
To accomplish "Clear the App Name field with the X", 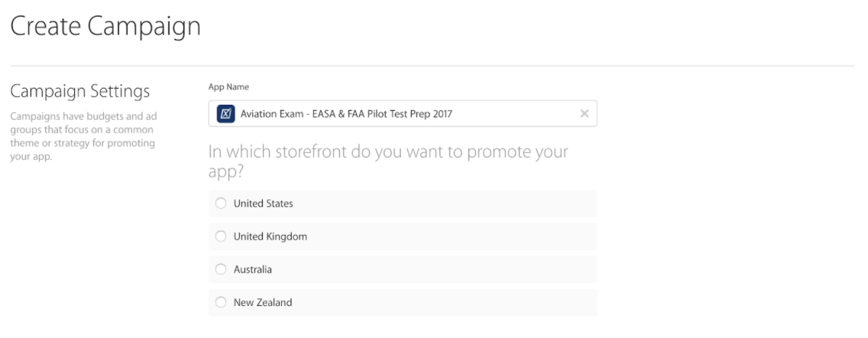I will [x=584, y=114].
